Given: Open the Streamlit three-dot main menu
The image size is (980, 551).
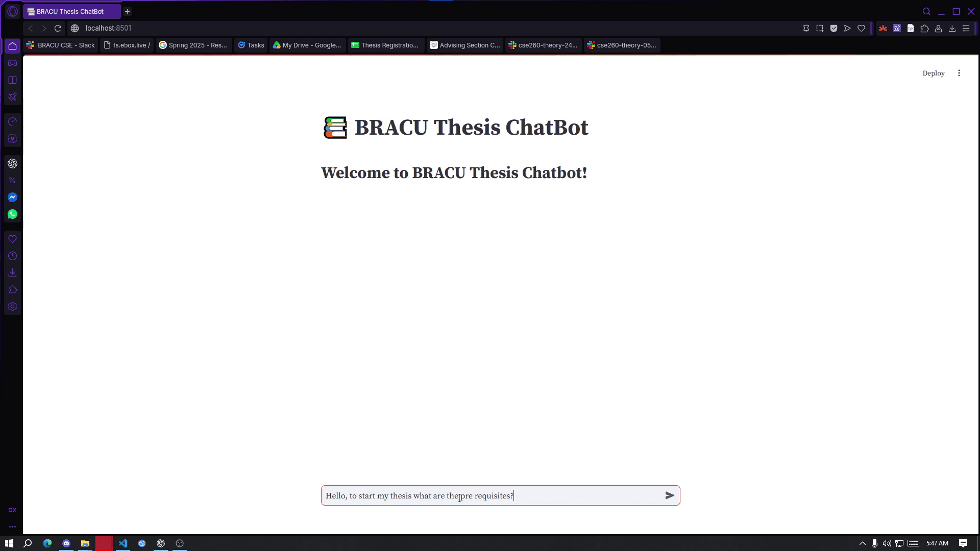Looking at the screenshot, I should (x=959, y=73).
